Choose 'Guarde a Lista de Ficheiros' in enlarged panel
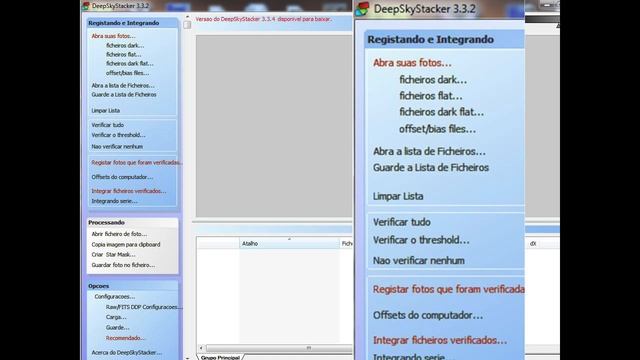Viewport: 640px width, 360px height. pyautogui.click(x=431, y=168)
